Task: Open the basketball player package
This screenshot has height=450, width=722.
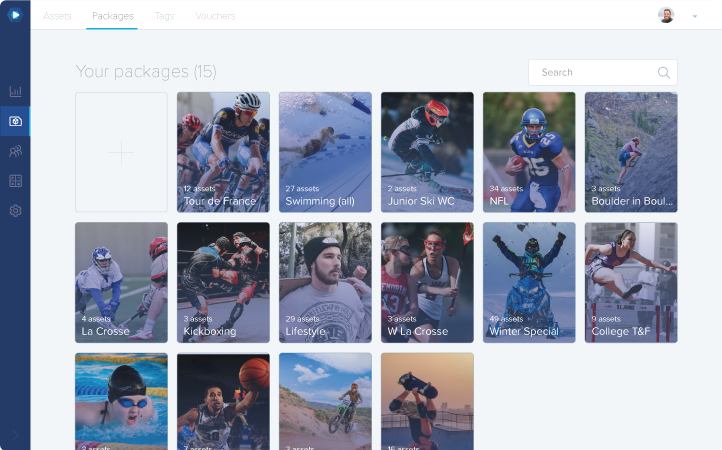Action: 223,401
